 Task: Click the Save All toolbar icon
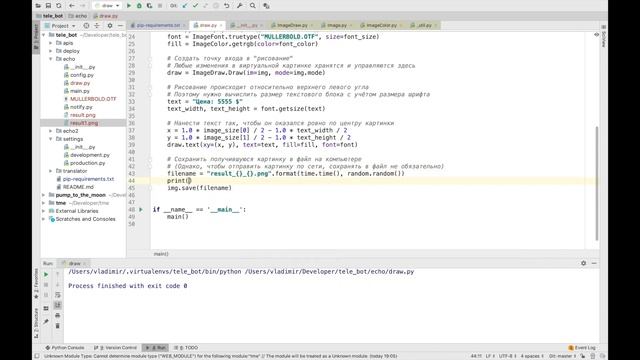tap(48, 6)
